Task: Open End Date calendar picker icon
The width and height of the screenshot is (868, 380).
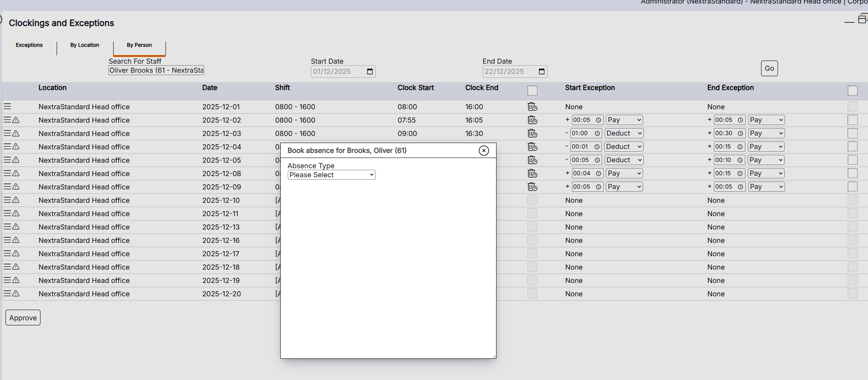Action: [x=541, y=72]
